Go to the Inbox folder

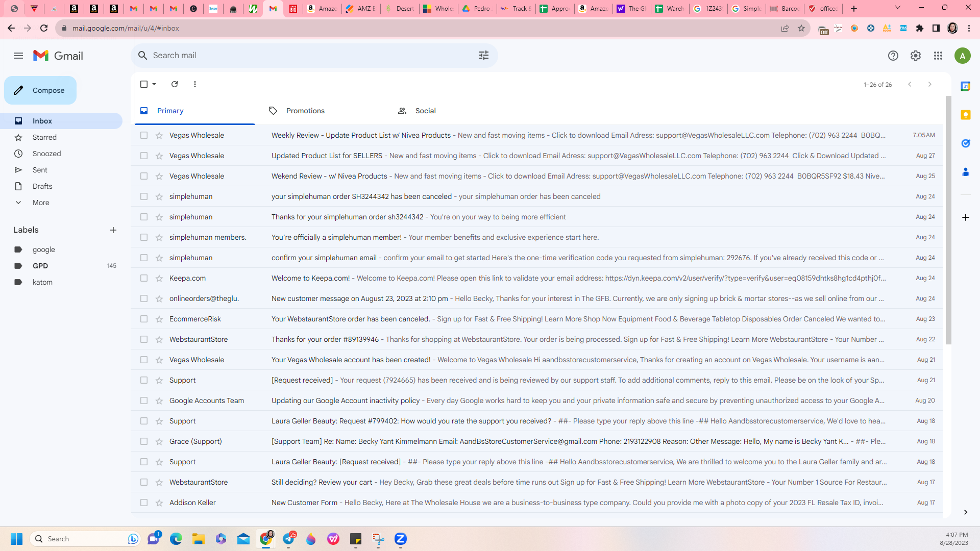[61, 121]
